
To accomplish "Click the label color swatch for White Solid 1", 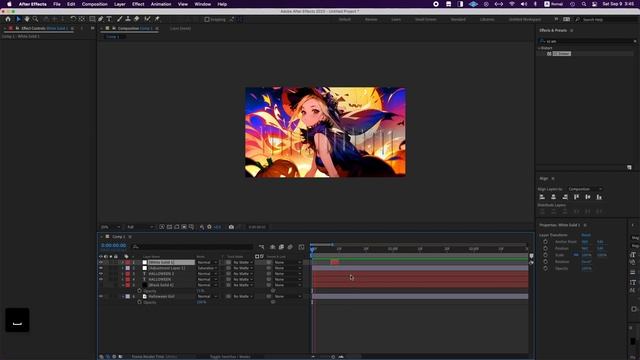I will pos(128,262).
